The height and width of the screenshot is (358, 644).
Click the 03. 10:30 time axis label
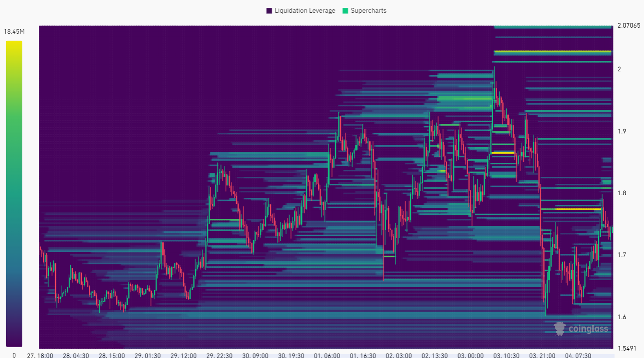[506, 355]
